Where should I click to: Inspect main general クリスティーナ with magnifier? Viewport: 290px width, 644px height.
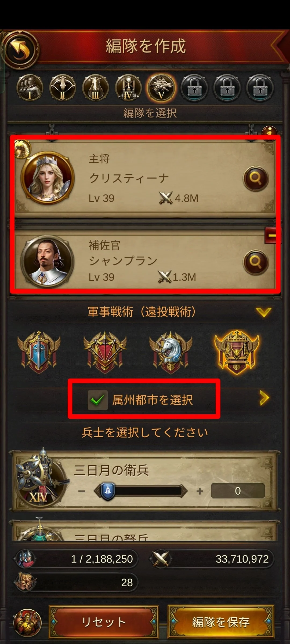pos(256,178)
